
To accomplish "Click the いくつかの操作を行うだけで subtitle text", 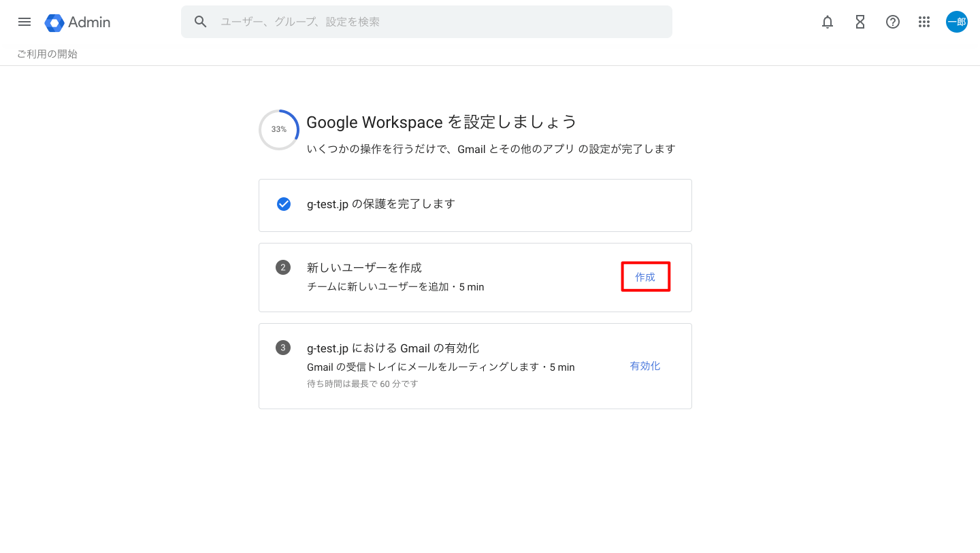I will [491, 149].
